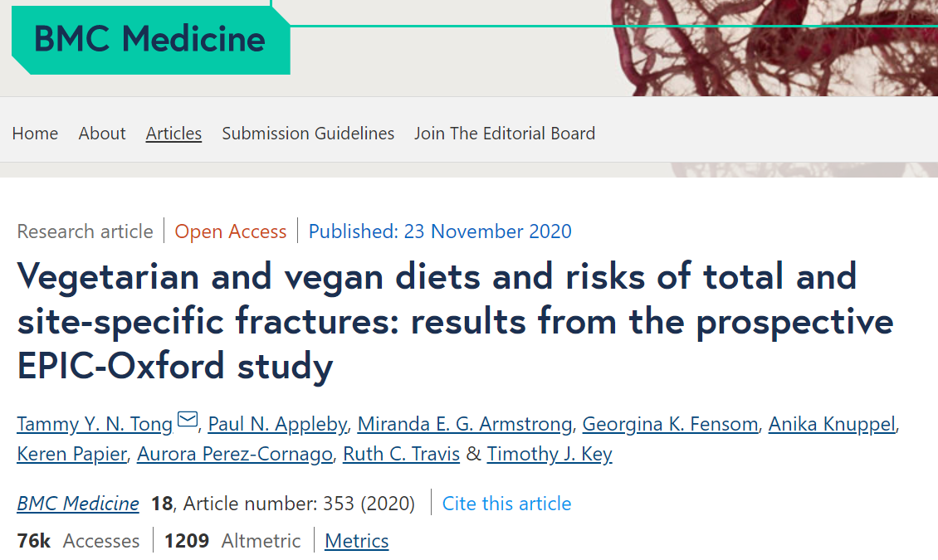Viewport: 938px width, 560px height.
Task: Open author Paul N. Appleby
Action: click(x=277, y=424)
